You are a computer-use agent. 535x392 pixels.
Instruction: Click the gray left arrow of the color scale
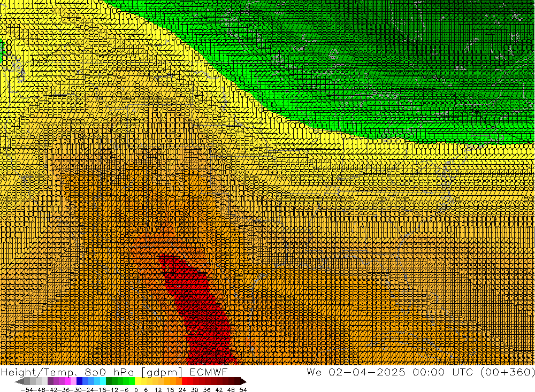(19, 381)
